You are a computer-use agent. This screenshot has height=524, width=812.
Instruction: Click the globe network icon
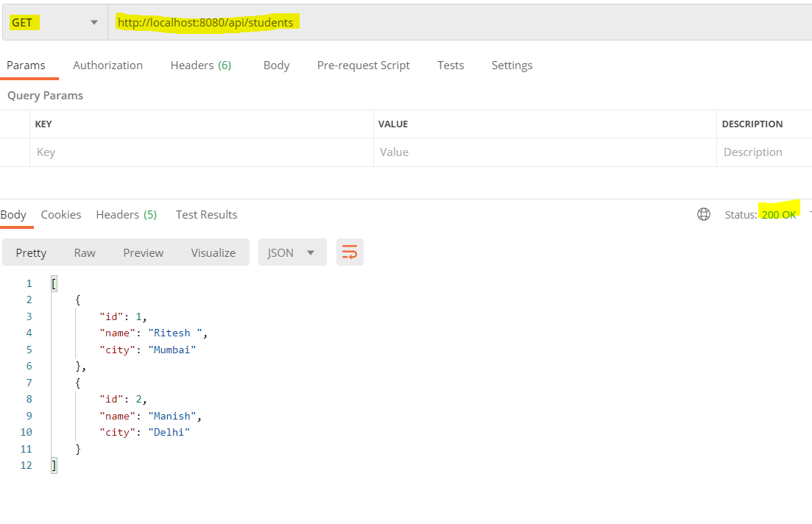(704, 214)
